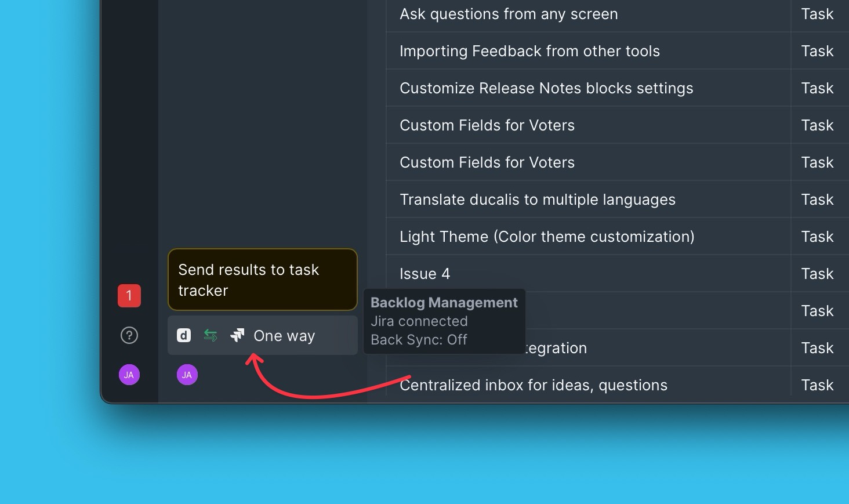Select 'Translate ducalis to multiple languages' row
849x504 pixels.
(x=537, y=200)
